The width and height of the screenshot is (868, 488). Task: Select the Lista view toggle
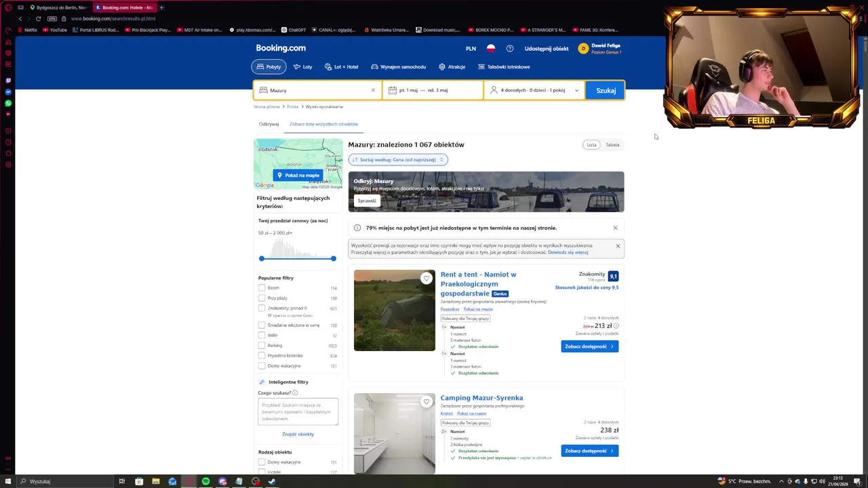592,144
